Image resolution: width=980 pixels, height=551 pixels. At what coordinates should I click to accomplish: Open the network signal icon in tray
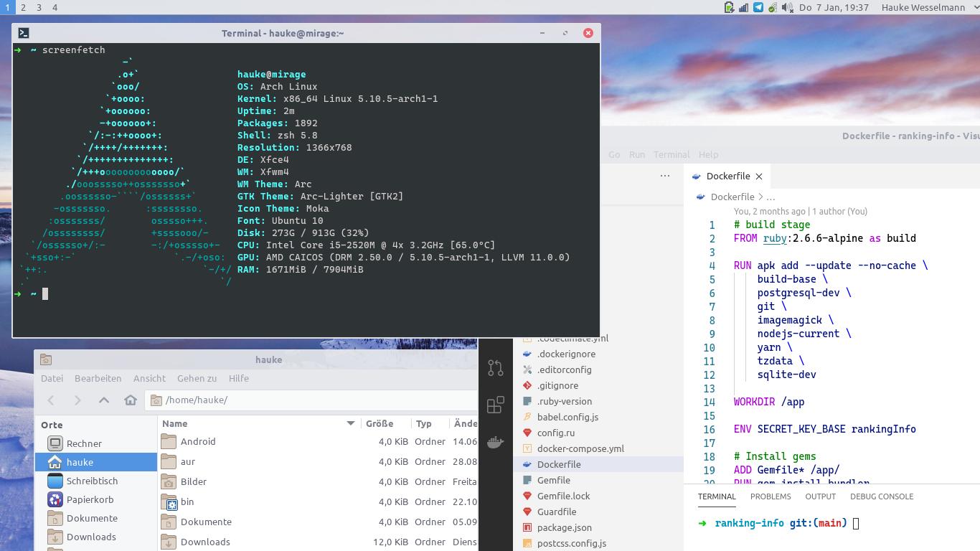click(744, 7)
